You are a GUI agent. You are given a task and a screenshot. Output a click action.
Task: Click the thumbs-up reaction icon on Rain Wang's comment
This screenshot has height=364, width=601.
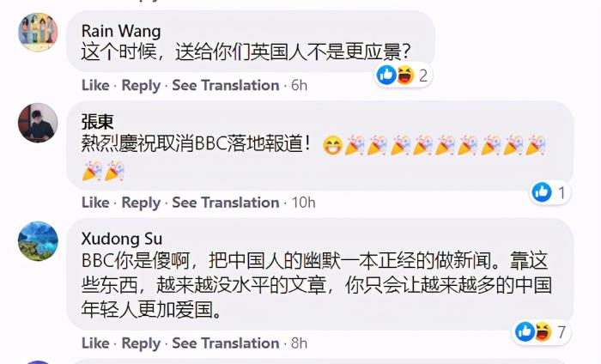click(386, 75)
